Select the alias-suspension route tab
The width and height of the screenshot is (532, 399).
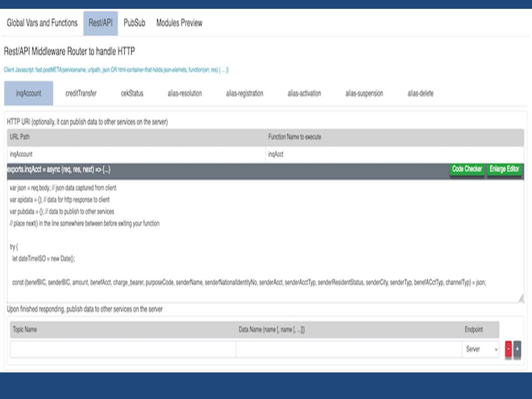pos(364,93)
